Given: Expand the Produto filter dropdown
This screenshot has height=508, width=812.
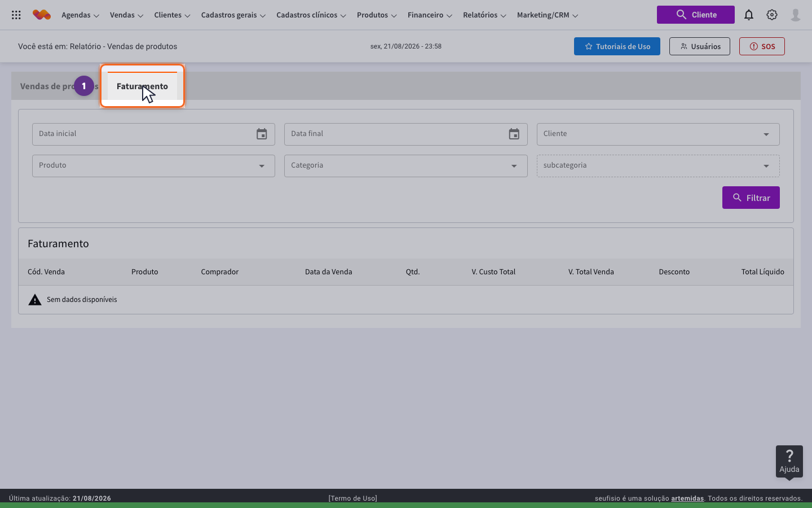Looking at the screenshot, I should (153, 166).
